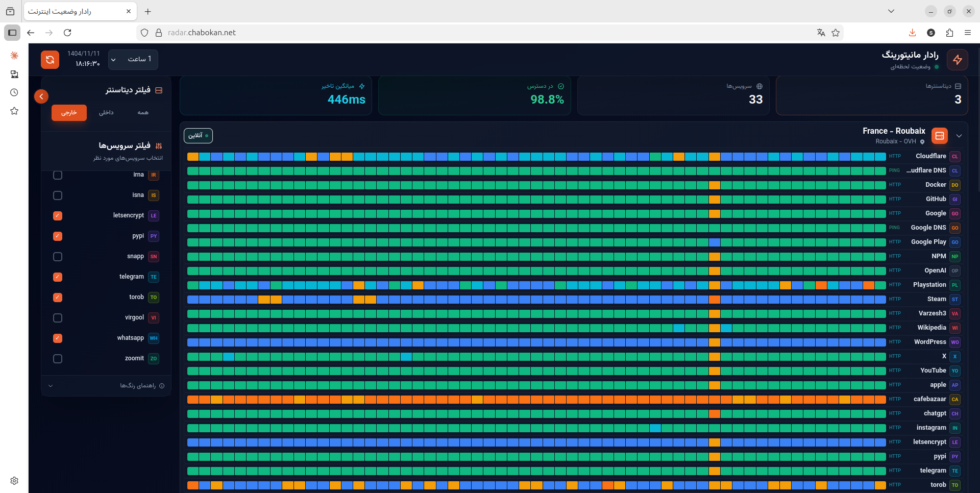Click the browser reload page icon
The image size is (980, 493).
tap(67, 33)
